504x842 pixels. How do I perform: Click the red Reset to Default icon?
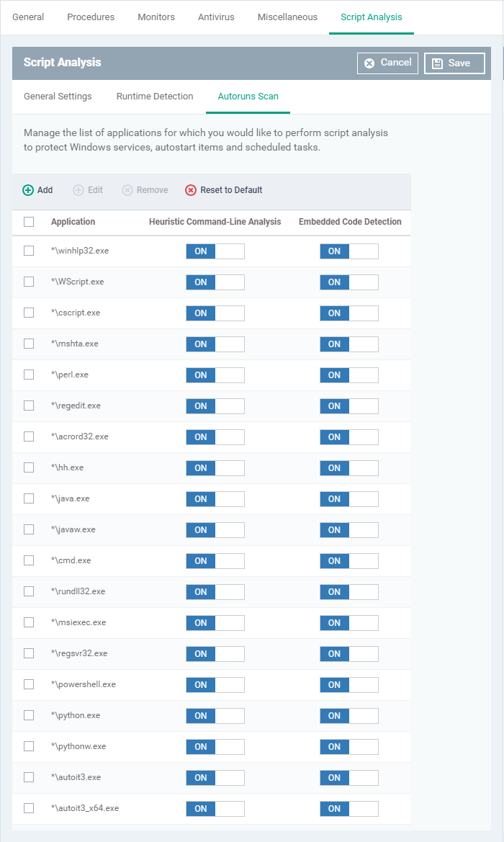(x=191, y=190)
